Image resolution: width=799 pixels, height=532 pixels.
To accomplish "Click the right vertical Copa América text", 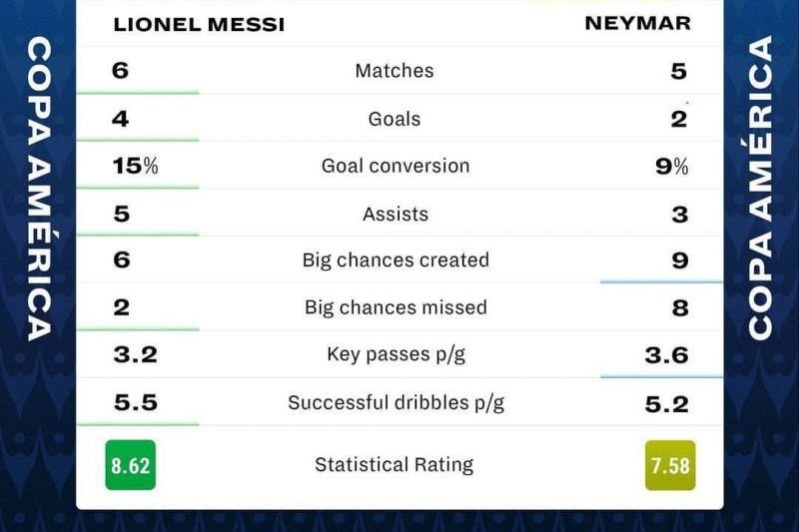I will (x=761, y=190).
